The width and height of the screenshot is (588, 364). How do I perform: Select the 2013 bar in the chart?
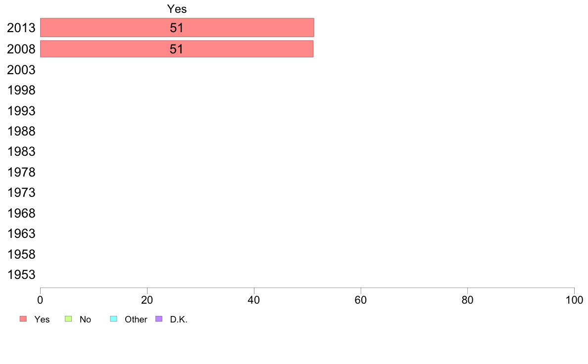[177, 28]
